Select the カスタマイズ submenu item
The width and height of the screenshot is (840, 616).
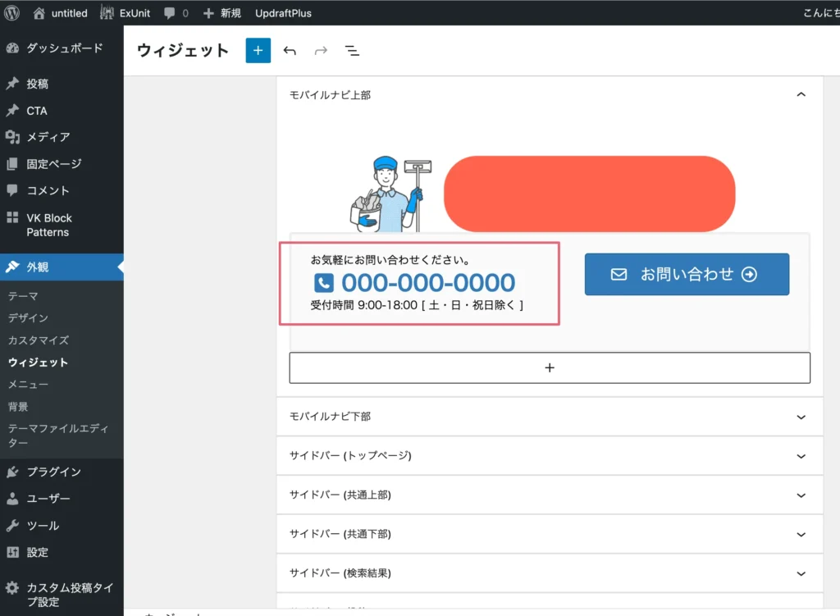coord(39,340)
